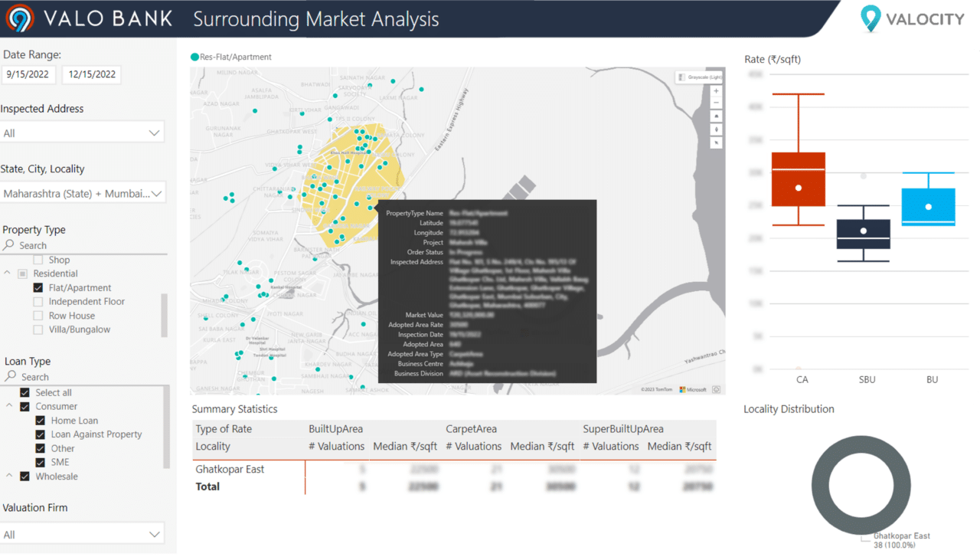The width and height of the screenshot is (980, 557).
Task: Zoom in with the map plus icon
Action: [x=716, y=90]
